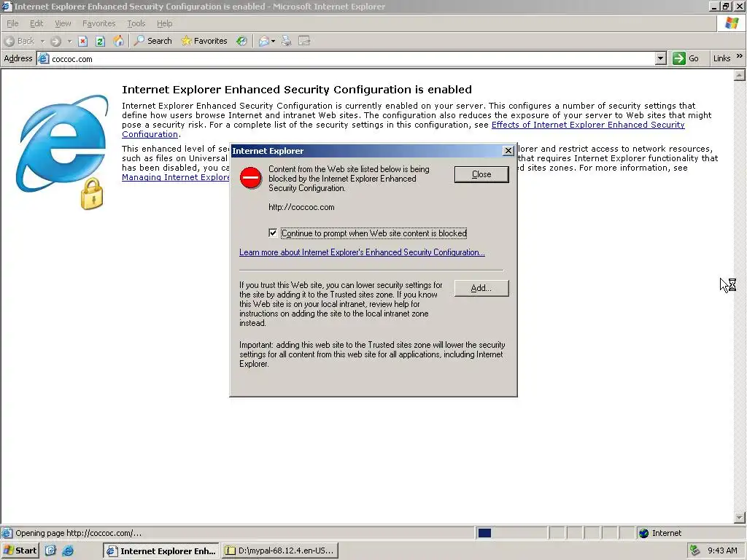Launch Internet Explorer from quick launch
This screenshot has width=747, height=560.
point(68,551)
